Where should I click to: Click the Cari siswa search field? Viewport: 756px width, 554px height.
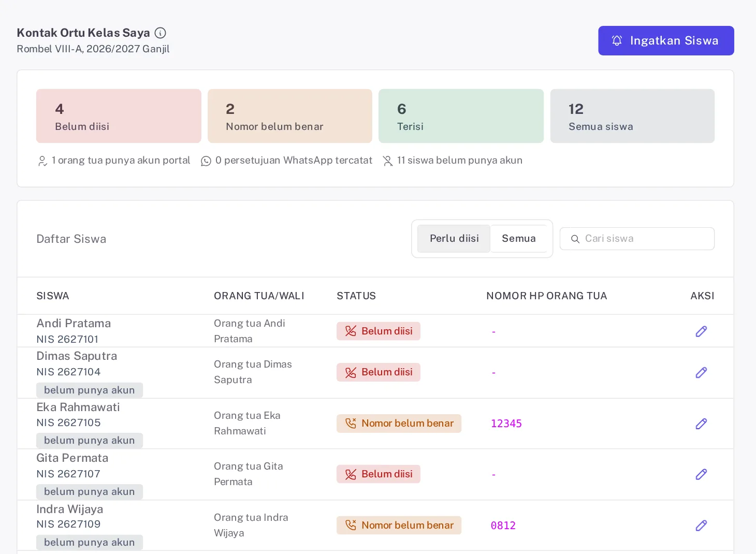(x=637, y=239)
